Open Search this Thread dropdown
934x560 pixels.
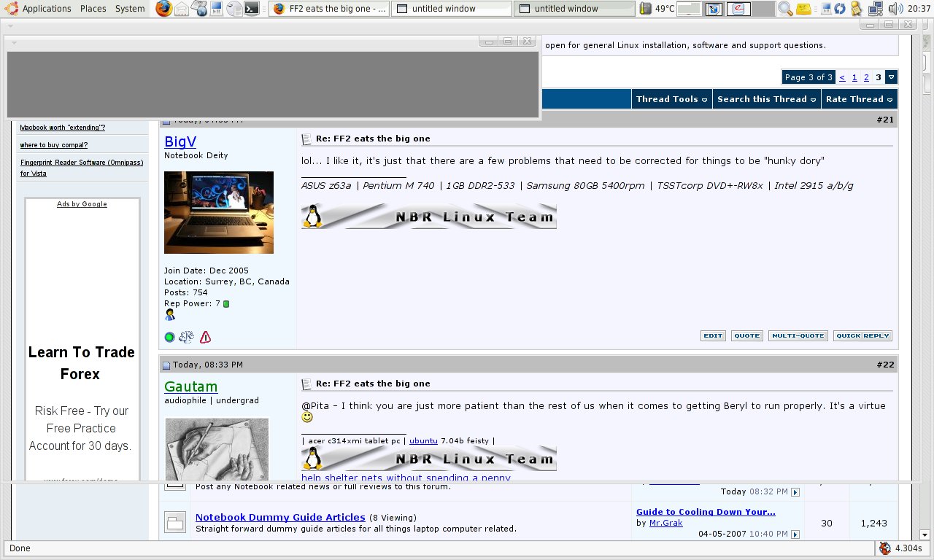(766, 99)
